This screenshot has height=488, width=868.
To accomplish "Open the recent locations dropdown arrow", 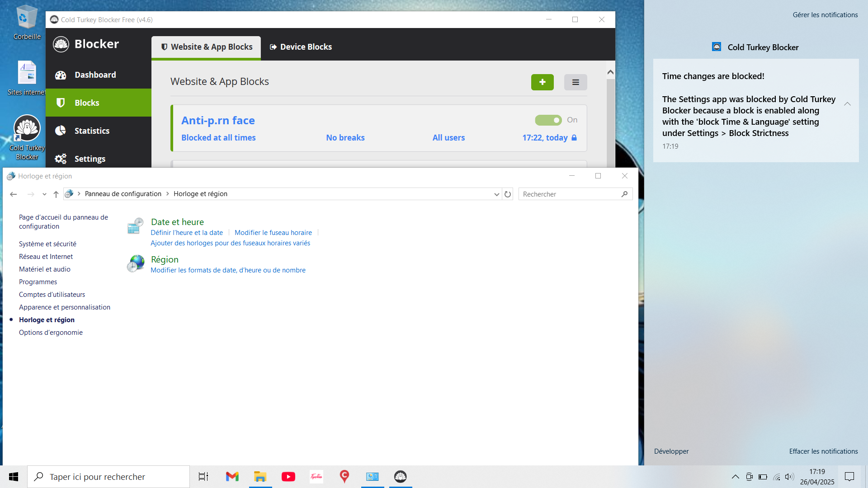I will [44, 194].
